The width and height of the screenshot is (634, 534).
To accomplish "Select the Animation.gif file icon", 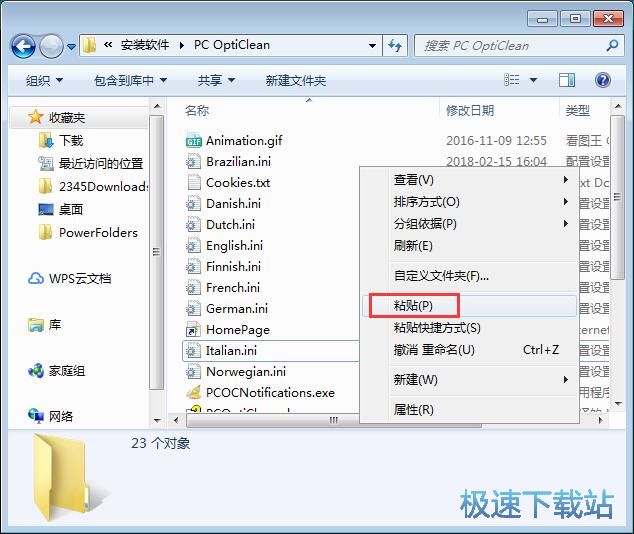I will 193,140.
